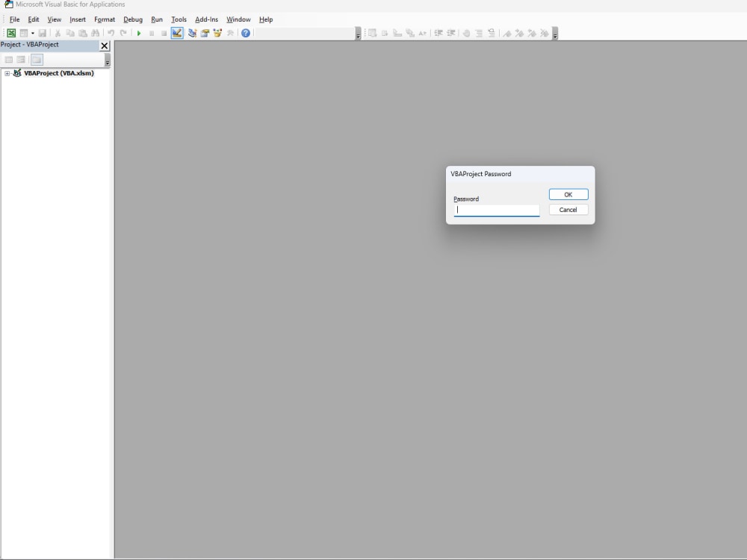Click the Save icon in toolbar
Image resolution: width=747 pixels, height=560 pixels.
coord(43,33)
